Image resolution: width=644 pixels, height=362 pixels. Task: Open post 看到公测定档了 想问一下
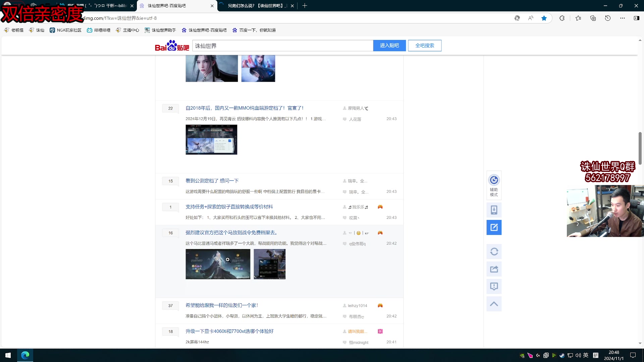tap(212, 181)
